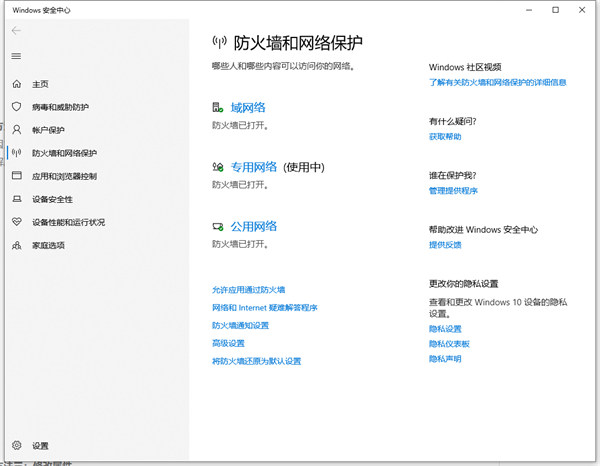Click the domain network building icon
Viewport: 600px width, 466px height.
coord(218,108)
